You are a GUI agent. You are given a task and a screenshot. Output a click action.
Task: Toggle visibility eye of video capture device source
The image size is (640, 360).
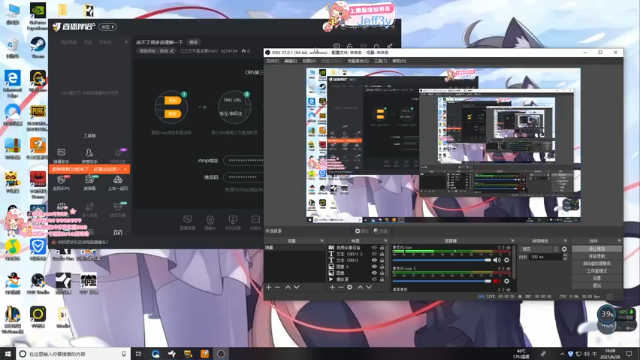point(374,248)
